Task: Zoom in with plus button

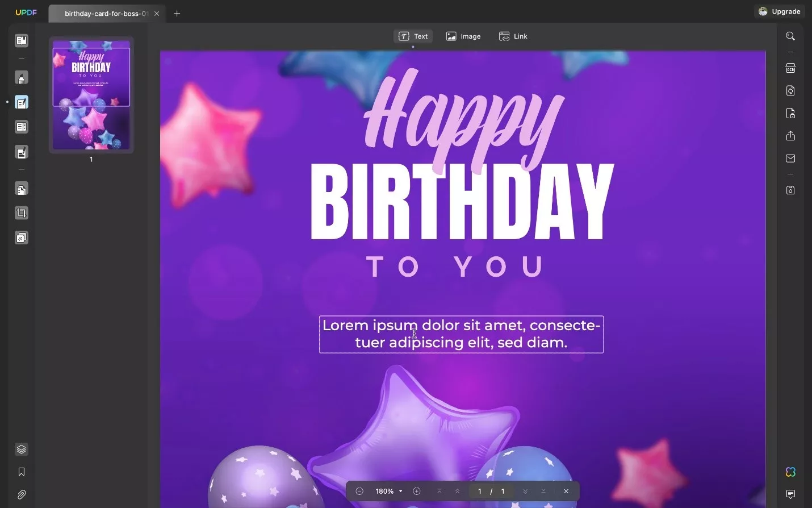Action: pos(417,491)
